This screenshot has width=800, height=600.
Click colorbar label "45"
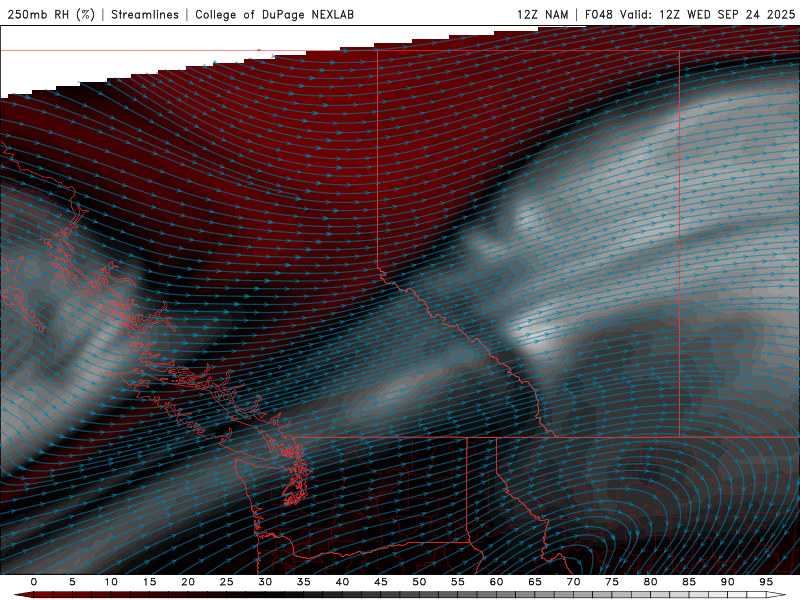[x=381, y=582]
